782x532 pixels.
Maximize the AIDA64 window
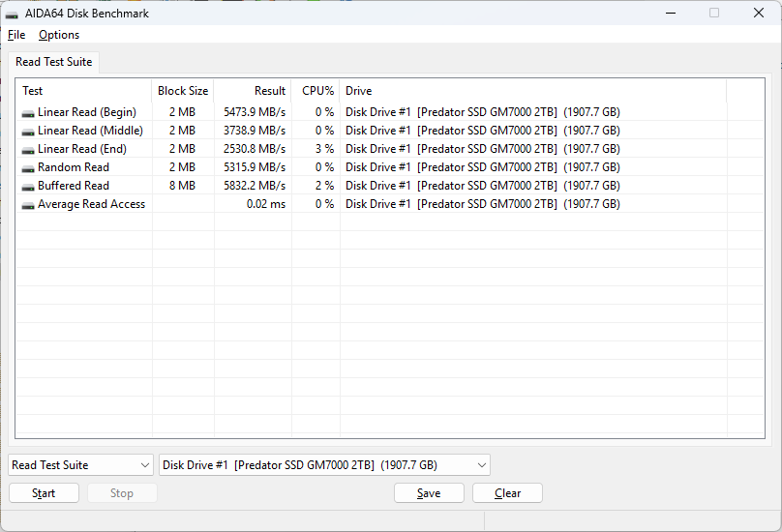coord(714,14)
